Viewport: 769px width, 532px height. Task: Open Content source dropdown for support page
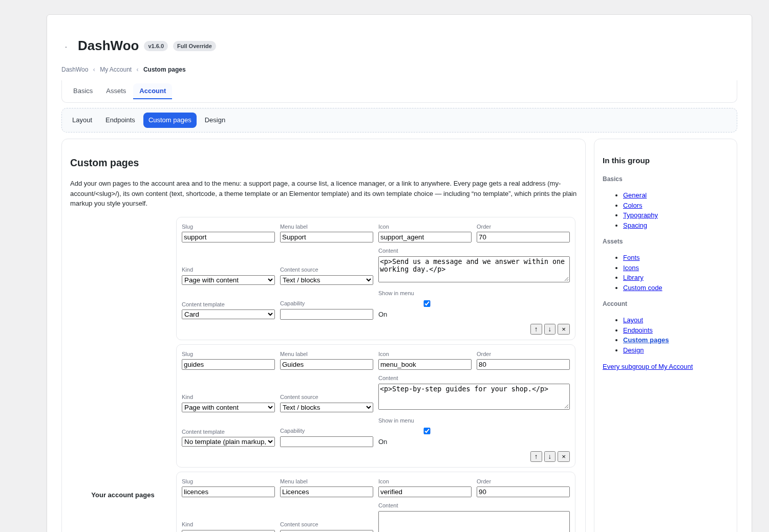pos(327,280)
